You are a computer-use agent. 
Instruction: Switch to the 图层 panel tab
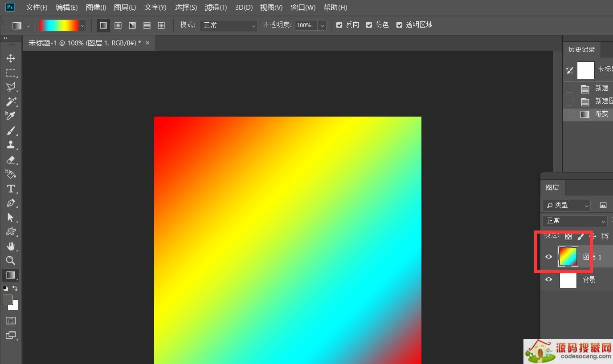(x=552, y=187)
